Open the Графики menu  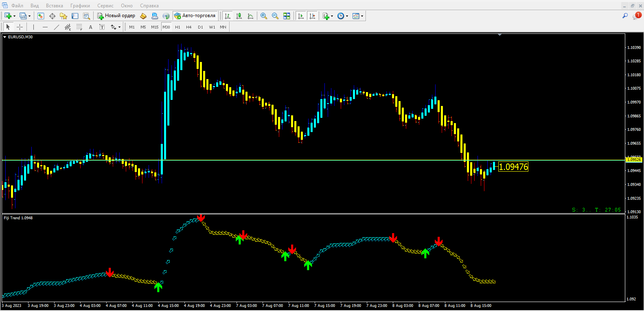coord(80,6)
